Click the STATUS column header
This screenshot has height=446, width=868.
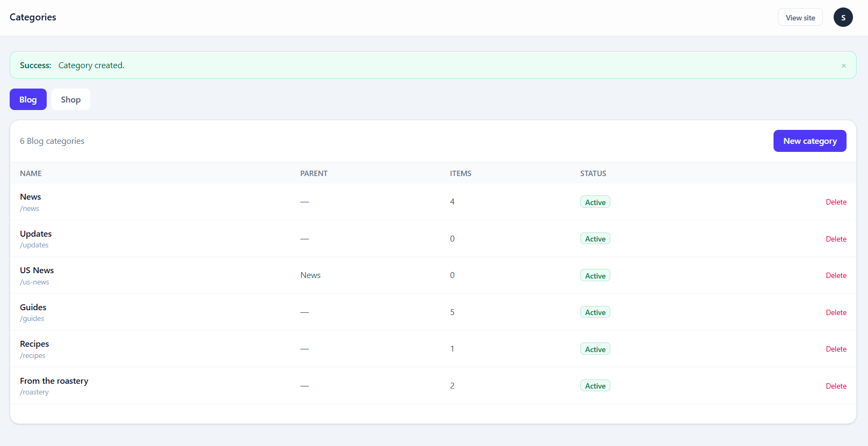click(593, 173)
